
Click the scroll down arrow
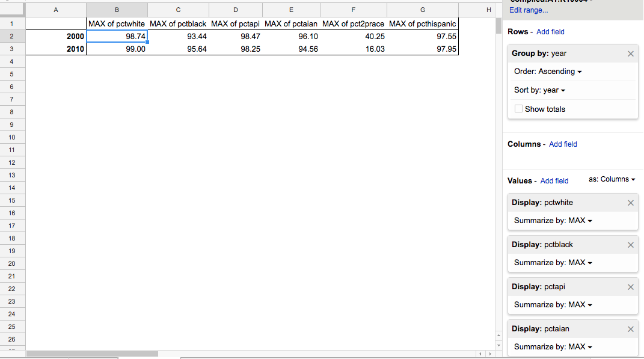(x=498, y=345)
